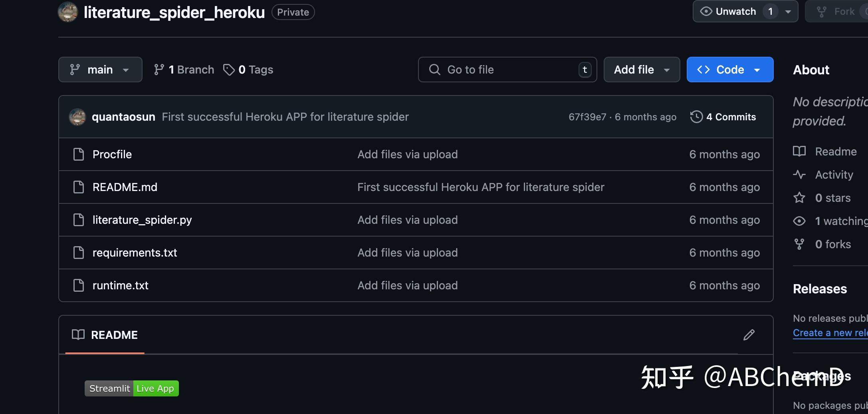Screen dimensions: 868x414
Task: Open the literature_spider.py file
Action: tap(142, 220)
